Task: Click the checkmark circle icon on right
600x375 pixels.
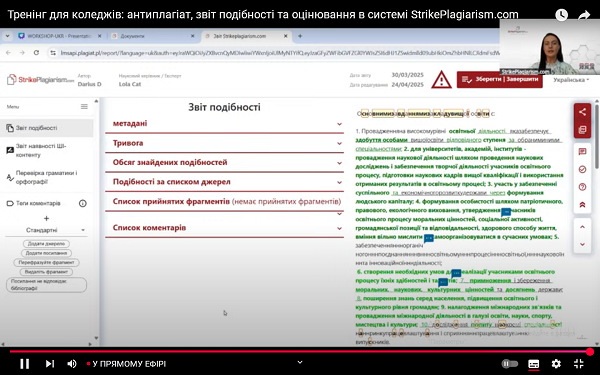Action: (x=582, y=169)
